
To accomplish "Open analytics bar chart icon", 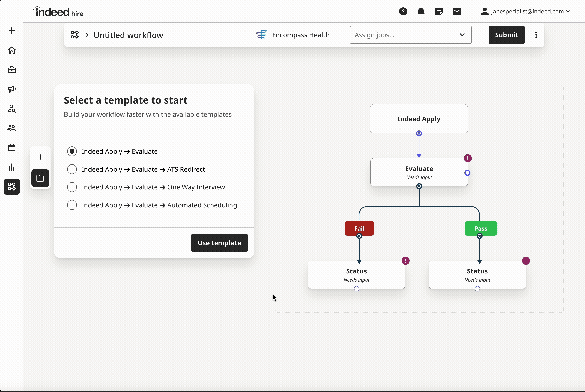I will point(12,167).
